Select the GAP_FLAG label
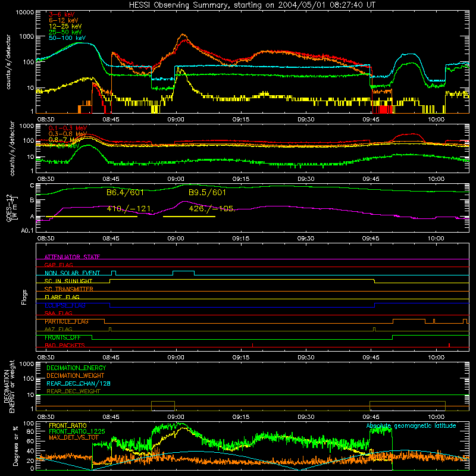This screenshot has height=476, width=476. (58, 265)
